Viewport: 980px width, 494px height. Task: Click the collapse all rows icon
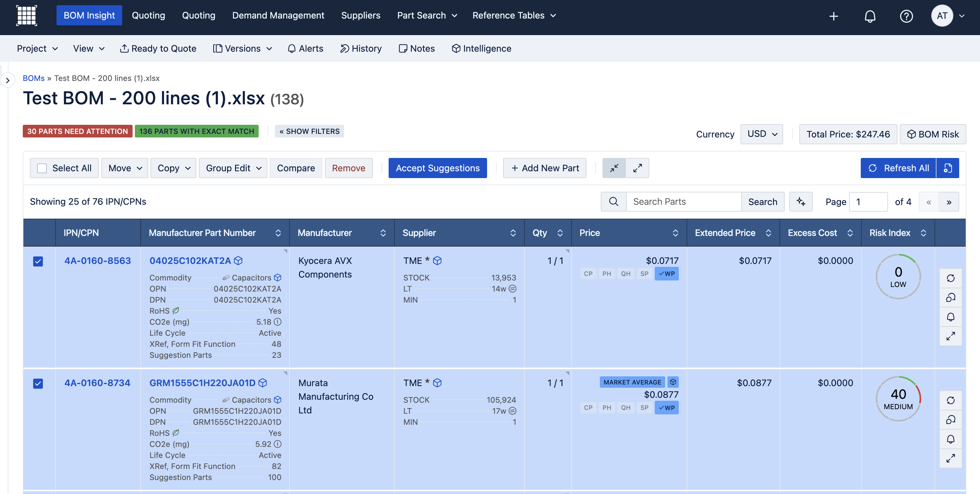614,168
